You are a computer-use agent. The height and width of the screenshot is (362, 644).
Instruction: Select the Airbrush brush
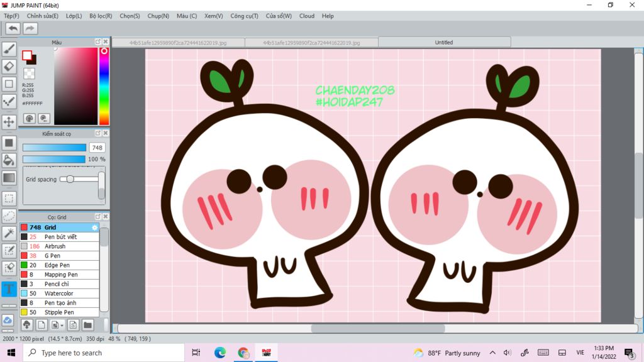point(60,246)
